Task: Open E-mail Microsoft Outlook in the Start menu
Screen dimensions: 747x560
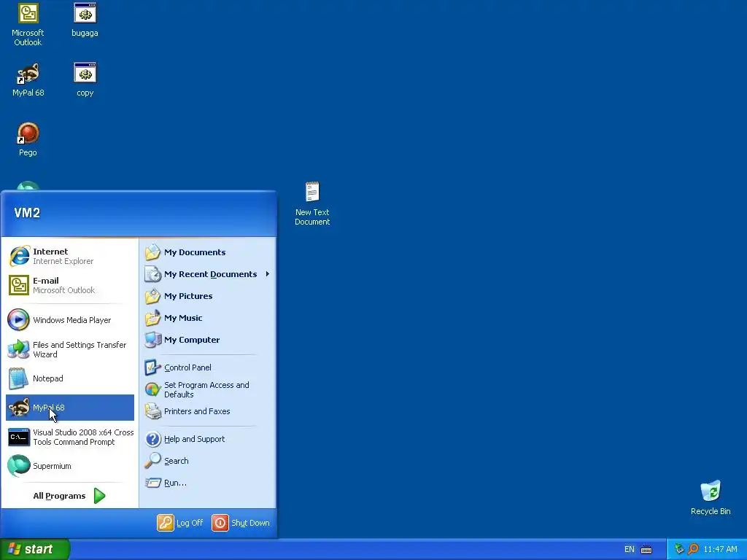Action: 70,285
